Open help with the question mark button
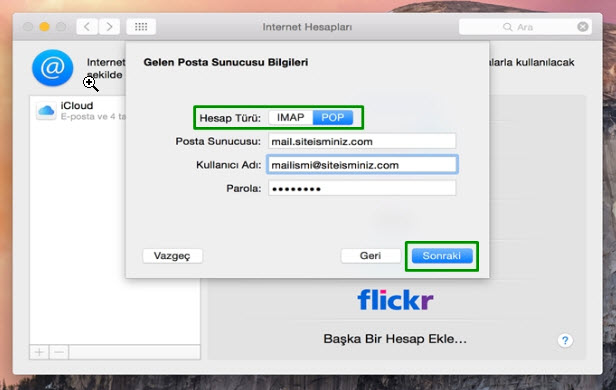 [x=565, y=341]
